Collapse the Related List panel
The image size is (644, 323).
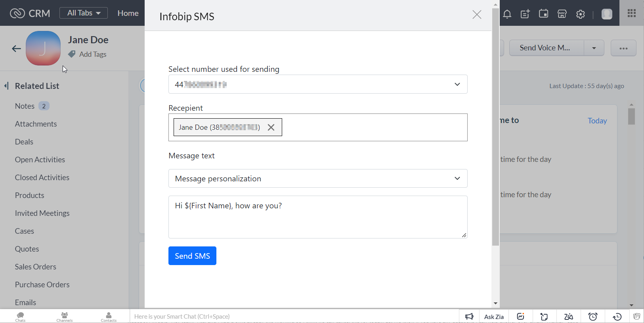(6, 86)
